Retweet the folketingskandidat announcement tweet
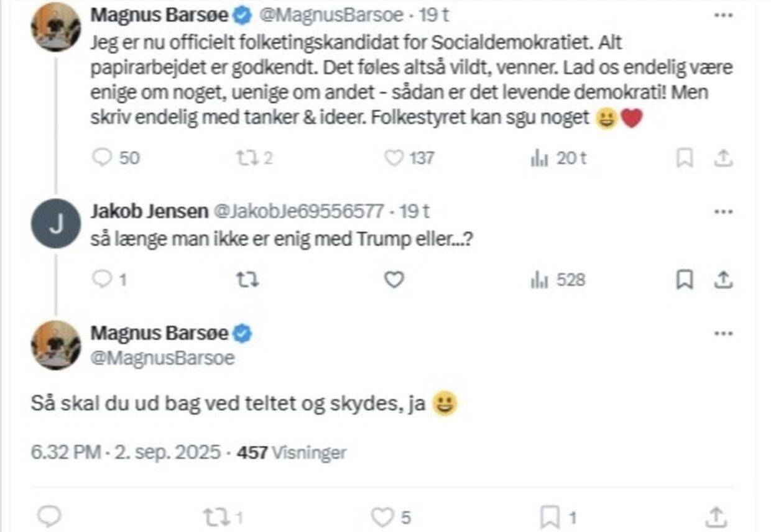 click(247, 158)
